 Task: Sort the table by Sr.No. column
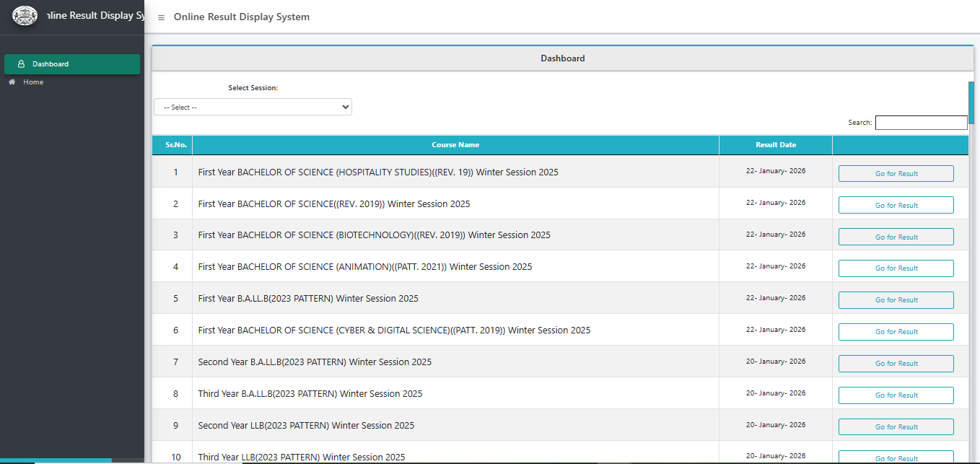tap(176, 145)
